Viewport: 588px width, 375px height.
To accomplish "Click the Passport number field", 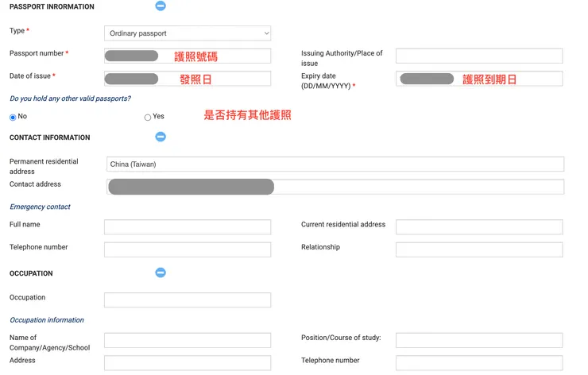I will (188, 56).
